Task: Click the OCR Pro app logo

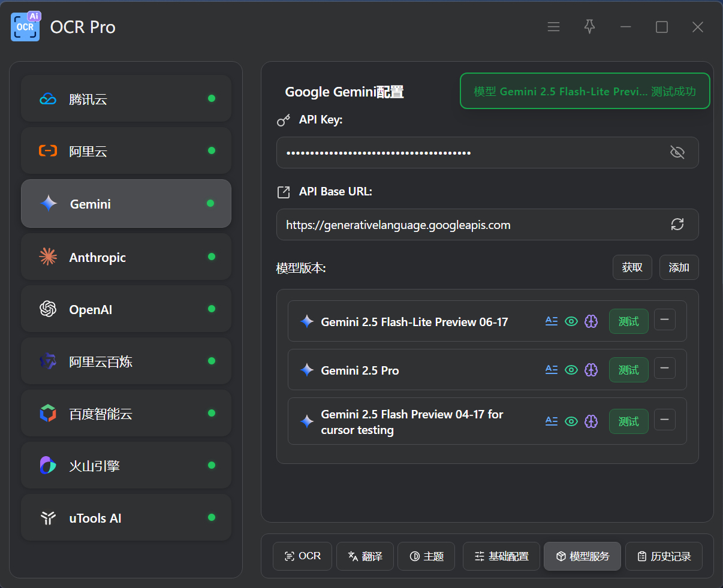Action: [25, 26]
